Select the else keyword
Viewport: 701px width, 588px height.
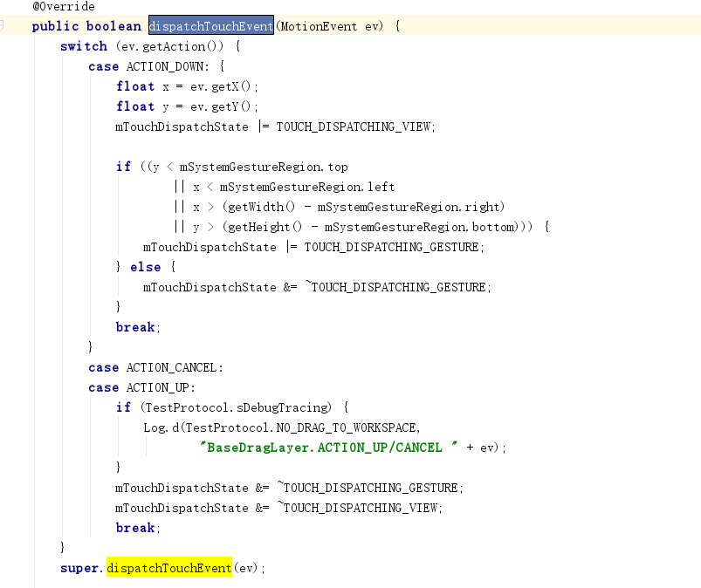[146, 267]
